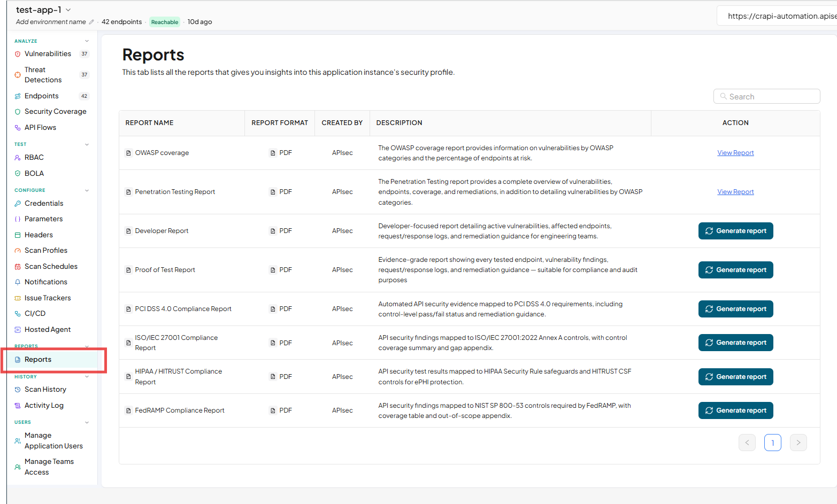Generate the HIPAA / HITRUST Compliance Report
Image resolution: width=837 pixels, height=504 pixels.
click(735, 377)
